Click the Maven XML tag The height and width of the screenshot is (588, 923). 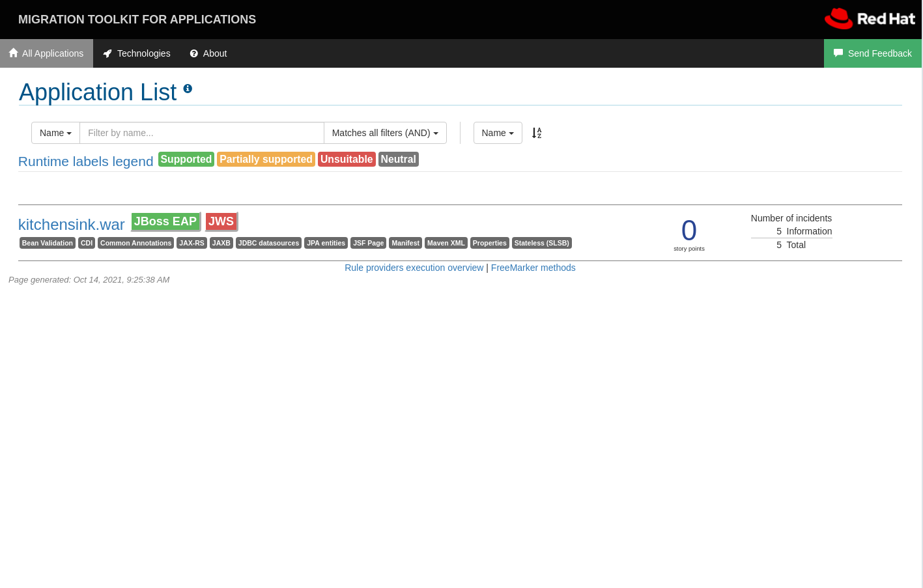(x=446, y=243)
